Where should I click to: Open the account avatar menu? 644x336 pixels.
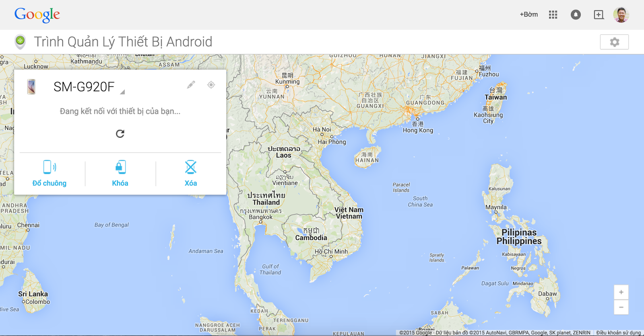point(621,15)
